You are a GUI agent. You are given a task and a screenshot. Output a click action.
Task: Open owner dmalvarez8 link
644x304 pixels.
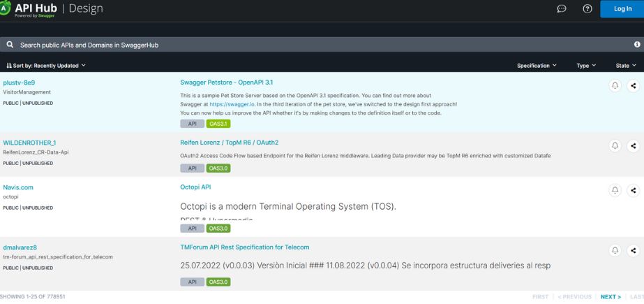pyautogui.click(x=20, y=247)
